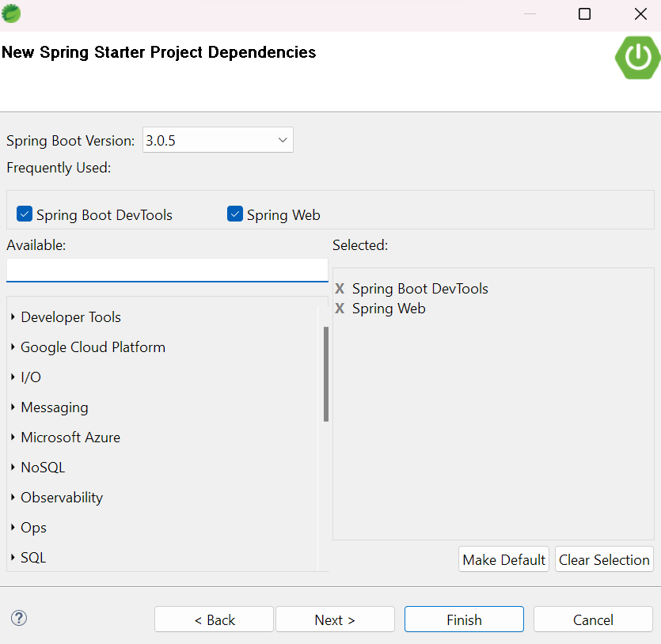
Task: Click the Spring Boot logo icon
Action: point(636,57)
